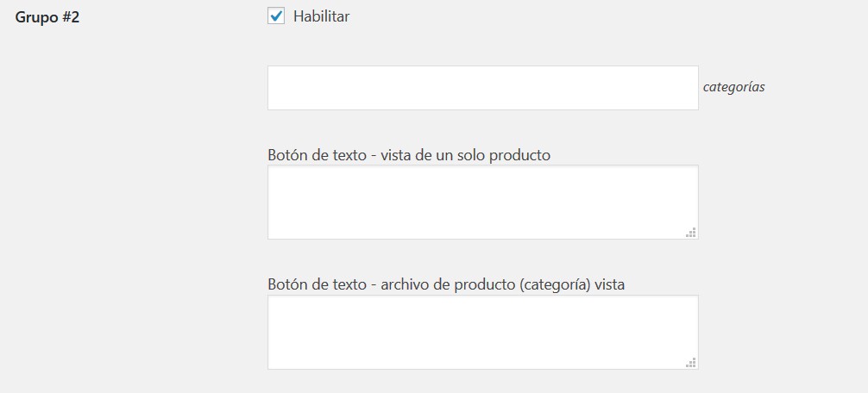Screen dimensions: 868x393
Task: Click the Grupo #2 section heading
Action: [x=47, y=17]
